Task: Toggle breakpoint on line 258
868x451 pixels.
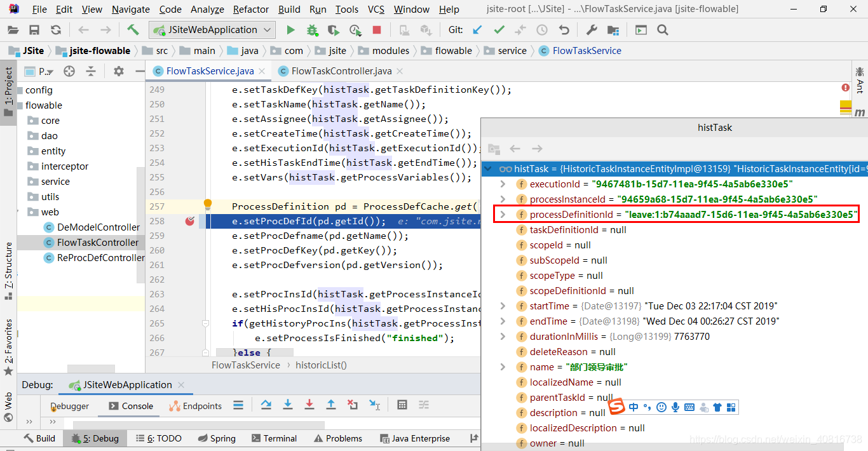Action: [189, 221]
